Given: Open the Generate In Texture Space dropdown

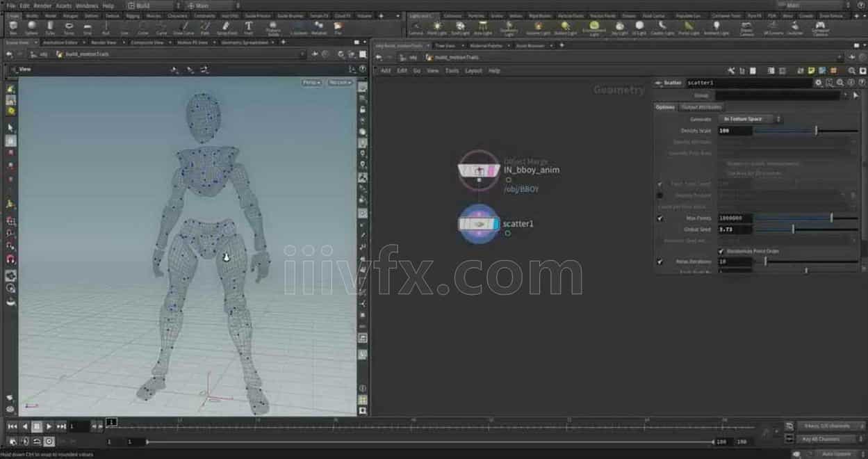Looking at the screenshot, I should 749,119.
